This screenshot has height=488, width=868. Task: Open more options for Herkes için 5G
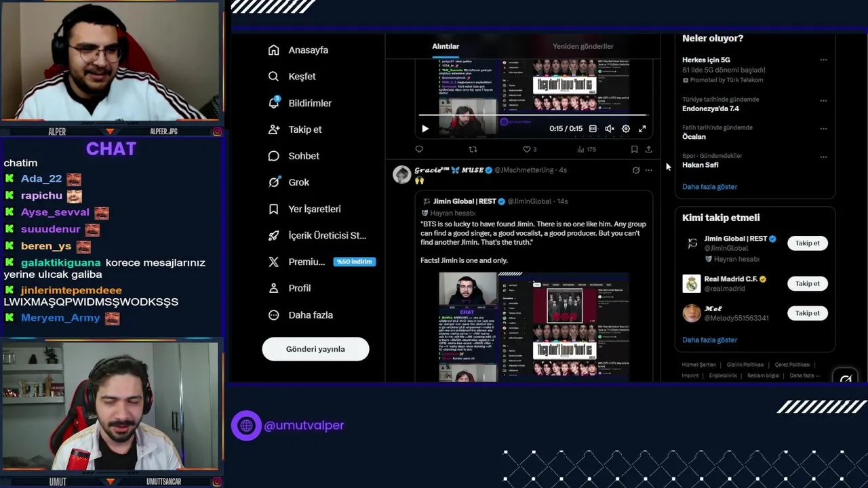[823, 60]
